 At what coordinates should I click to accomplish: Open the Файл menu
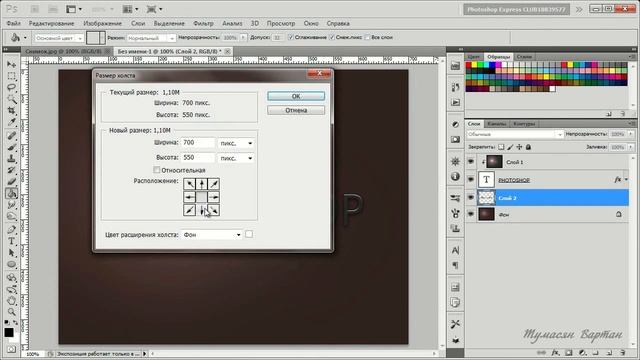pos(13,23)
